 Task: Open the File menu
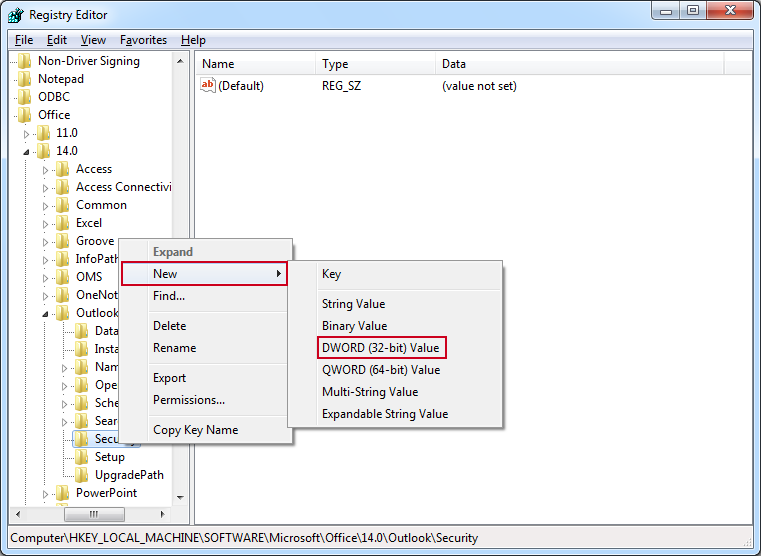(24, 40)
